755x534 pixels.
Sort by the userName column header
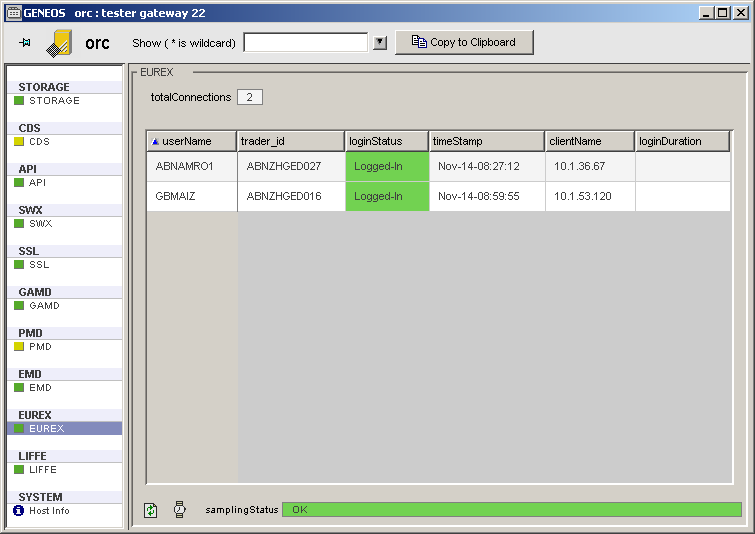pos(192,142)
